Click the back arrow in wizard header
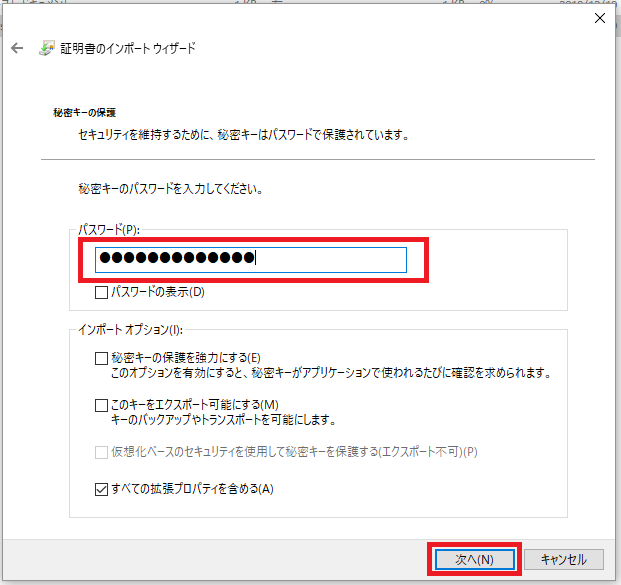 (17, 48)
